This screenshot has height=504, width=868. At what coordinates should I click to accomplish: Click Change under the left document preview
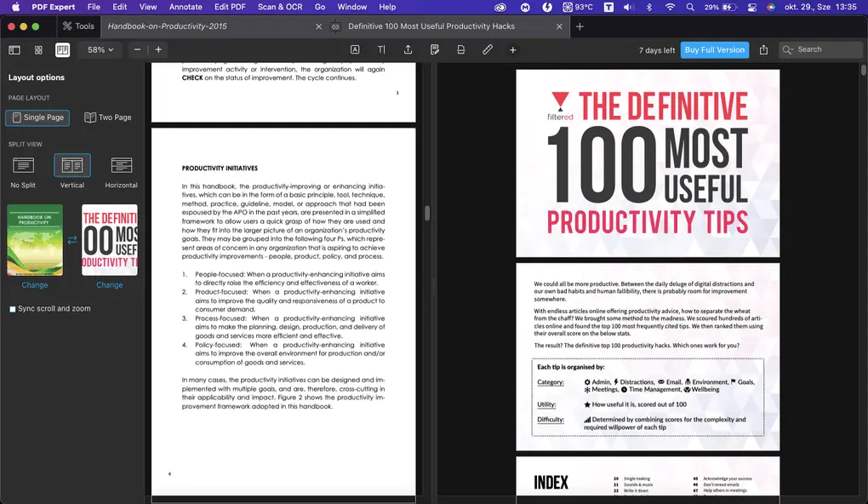click(x=35, y=284)
